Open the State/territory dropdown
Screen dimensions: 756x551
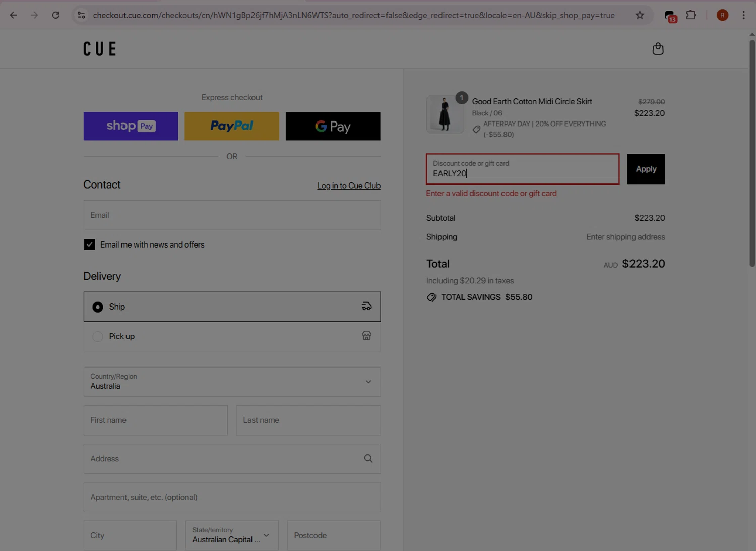coord(232,535)
